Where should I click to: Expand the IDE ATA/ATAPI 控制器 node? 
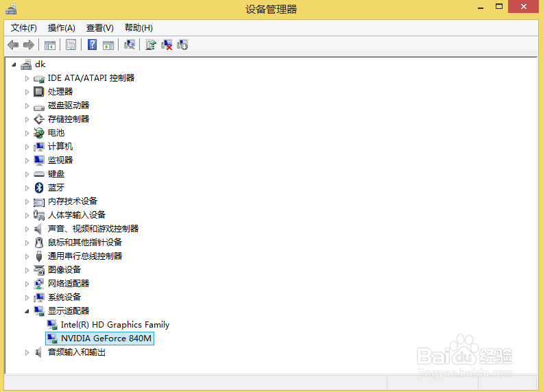coord(27,78)
